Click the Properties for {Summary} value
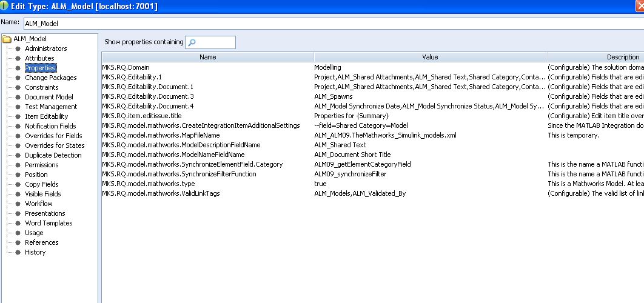644x303 pixels. coord(351,116)
